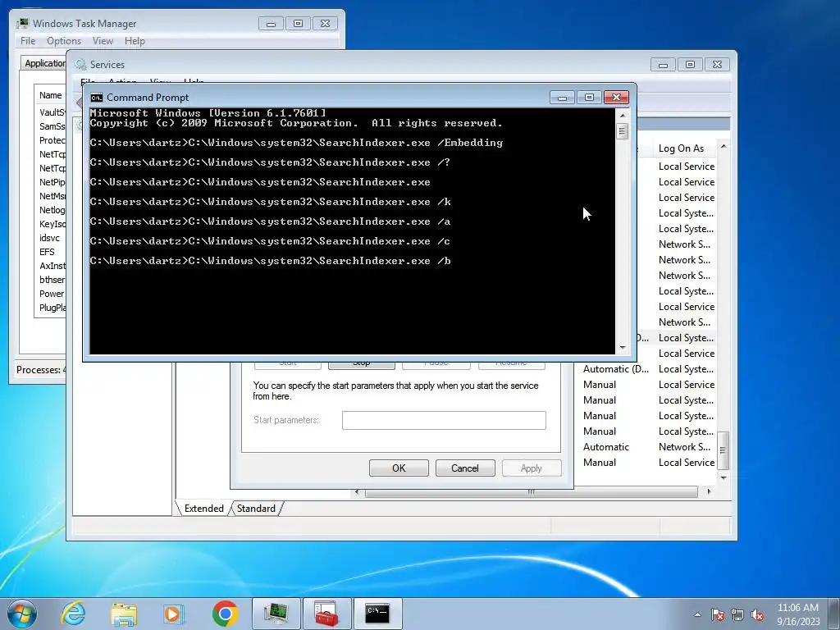Image resolution: width=840 pixels, height=630 pixels.
Task: Minimize the Command Prompt window
Action: [562, 98]
